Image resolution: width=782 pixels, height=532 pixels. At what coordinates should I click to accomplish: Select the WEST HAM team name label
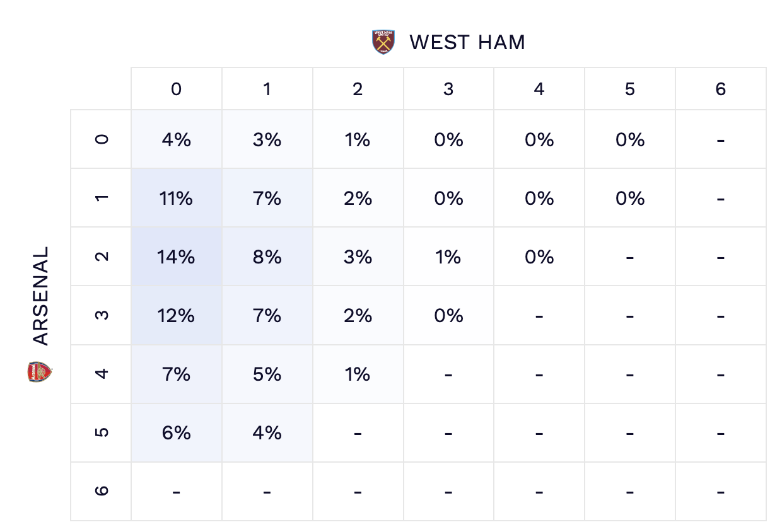[x=467, y=42]
